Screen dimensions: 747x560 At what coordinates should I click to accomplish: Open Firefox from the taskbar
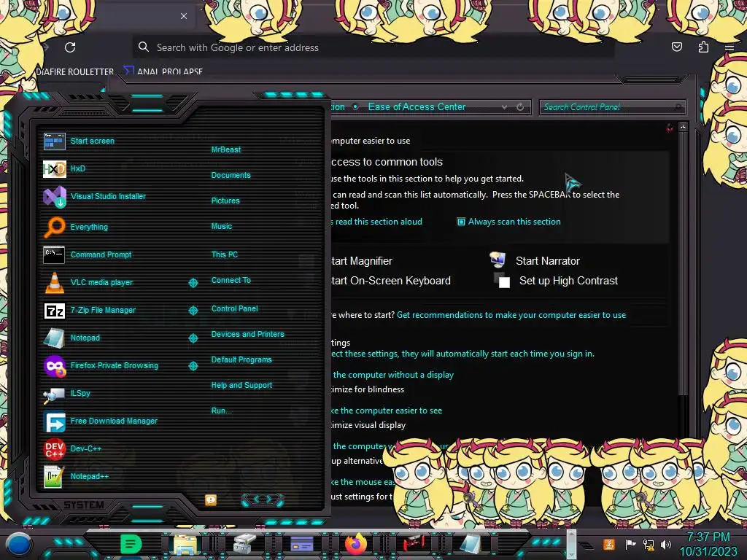coord(356,544)
